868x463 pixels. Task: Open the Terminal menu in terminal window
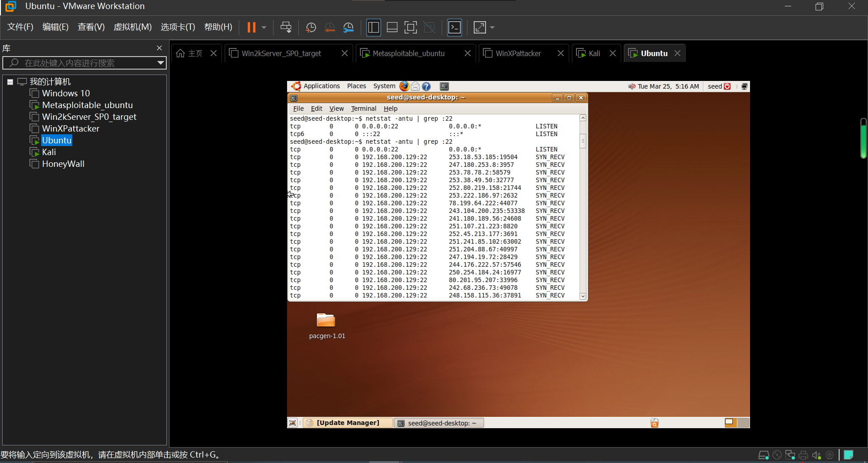point(363,109)
